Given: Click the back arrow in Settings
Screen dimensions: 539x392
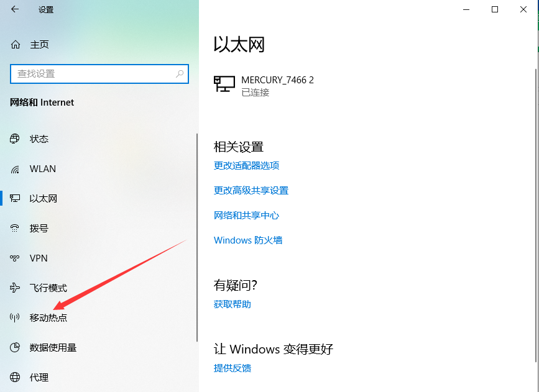Looking at the screenshot, I should 15,9.
